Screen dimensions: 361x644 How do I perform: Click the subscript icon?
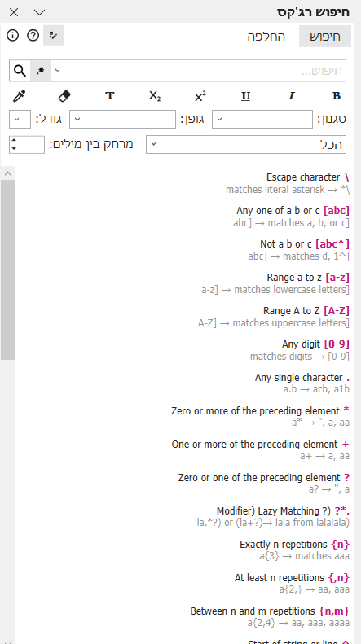[155, 96]
